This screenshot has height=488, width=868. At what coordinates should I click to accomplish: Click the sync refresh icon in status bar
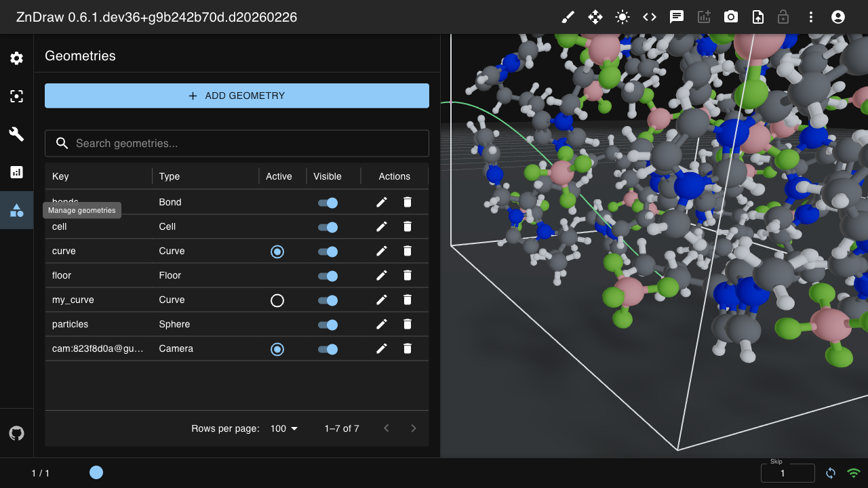point(831,473)
